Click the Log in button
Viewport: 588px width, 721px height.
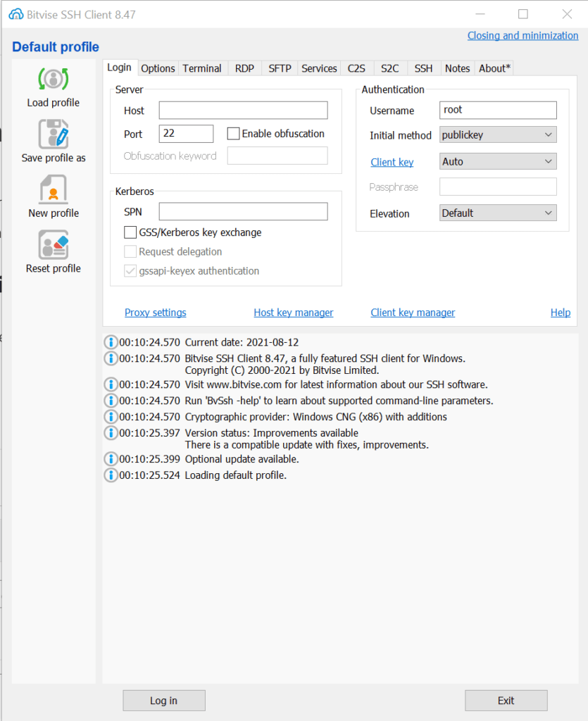(163, 700)
